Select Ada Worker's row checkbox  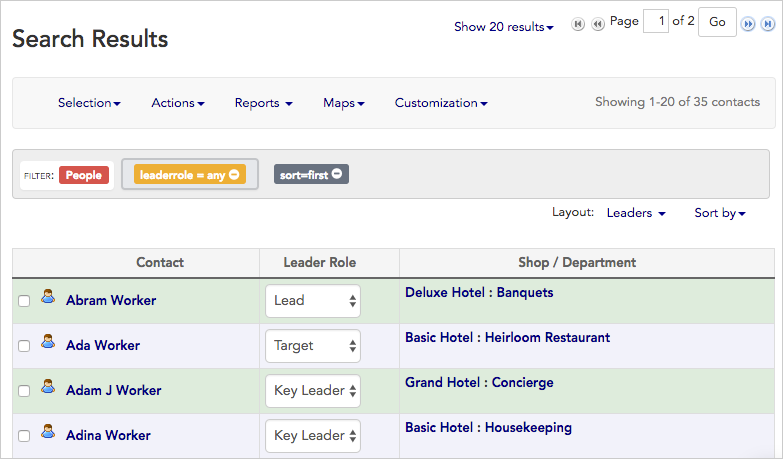point(24,346)
